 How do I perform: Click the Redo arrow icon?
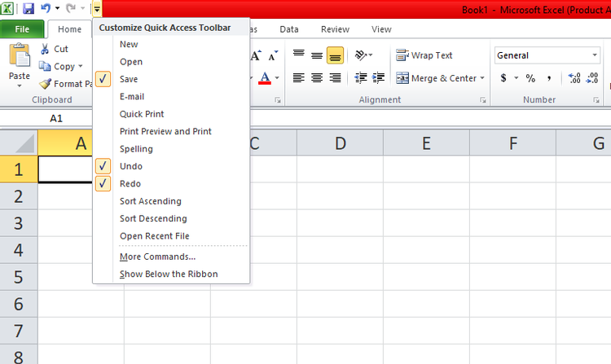click(x=71, y=8)
